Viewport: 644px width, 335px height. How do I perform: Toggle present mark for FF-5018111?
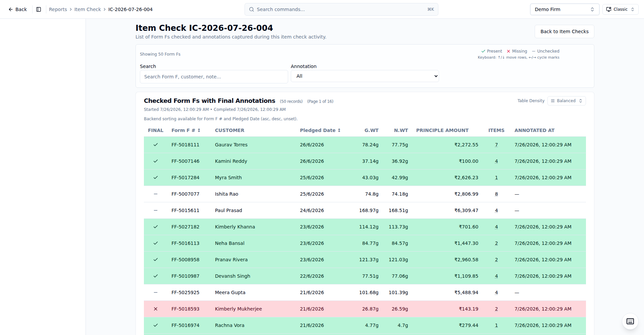point(156,145)
